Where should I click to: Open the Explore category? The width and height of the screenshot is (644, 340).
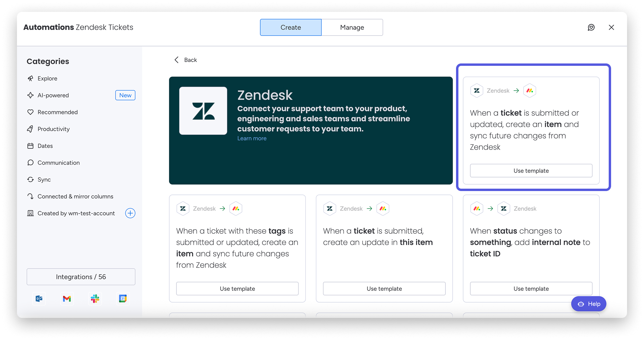(48, 78)
